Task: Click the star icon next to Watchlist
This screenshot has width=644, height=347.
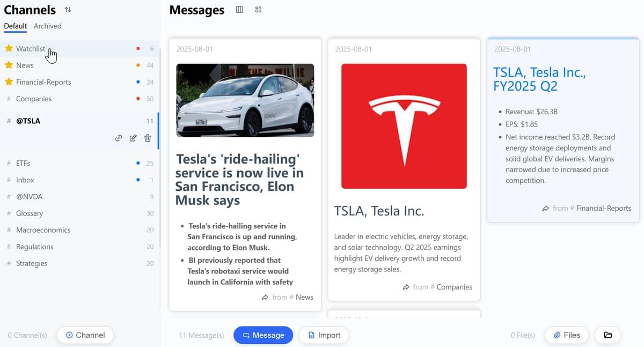Action: (x=9, y=48)
